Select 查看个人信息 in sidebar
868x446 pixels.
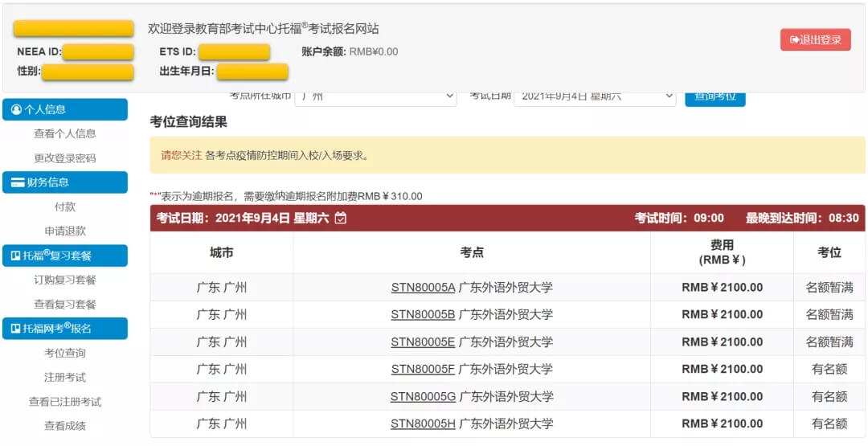65,133
